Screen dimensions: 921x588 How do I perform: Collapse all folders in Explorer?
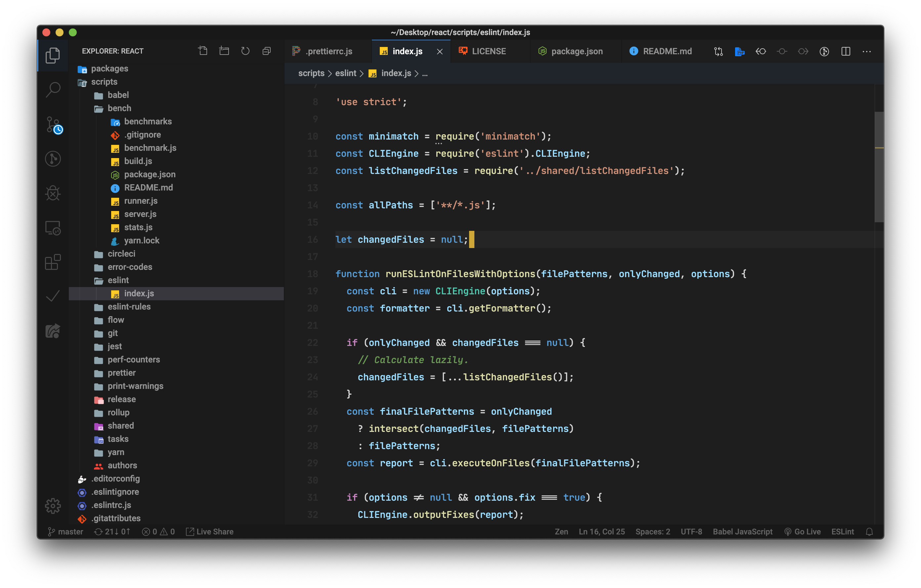click(x=267, y=51)
